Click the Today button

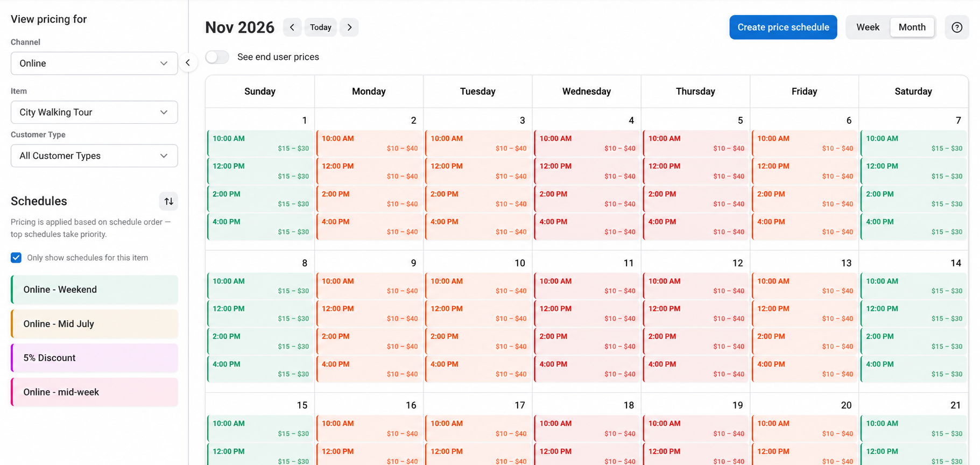pos(321,27)
